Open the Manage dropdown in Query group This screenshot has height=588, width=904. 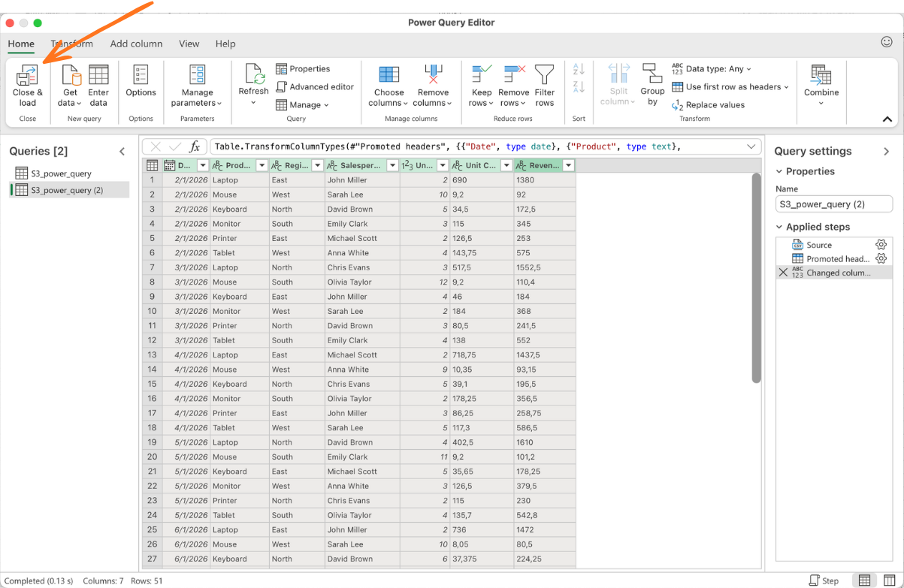pyautogui.click(x=303, y=105)
